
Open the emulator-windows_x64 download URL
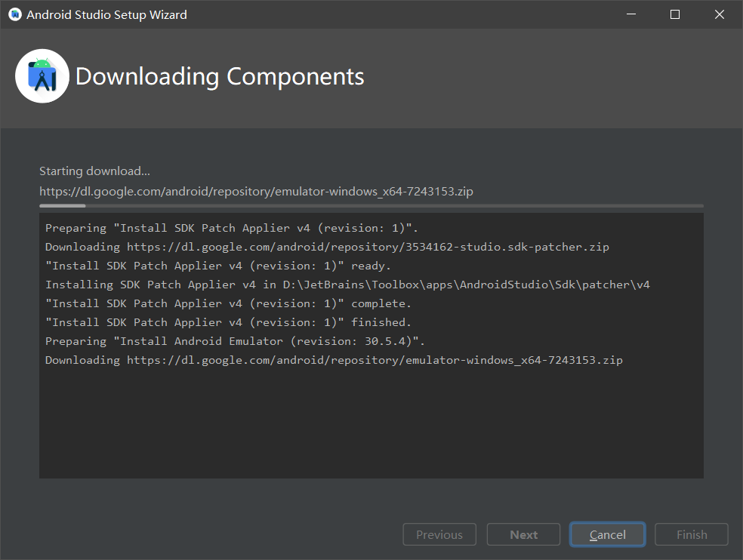tap(256, 191)
